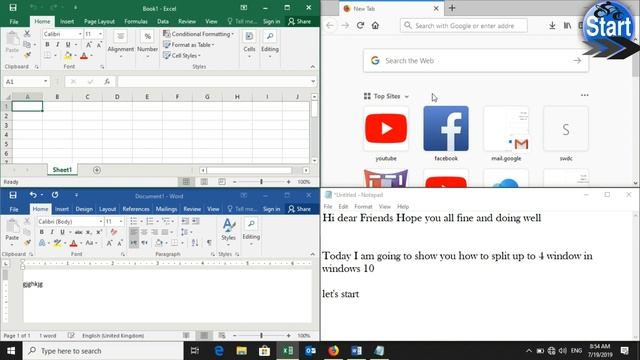This screenshot has height=360, width=640.
Task: Open a new Firefox tab with plus
Action: tap(452, 8)
